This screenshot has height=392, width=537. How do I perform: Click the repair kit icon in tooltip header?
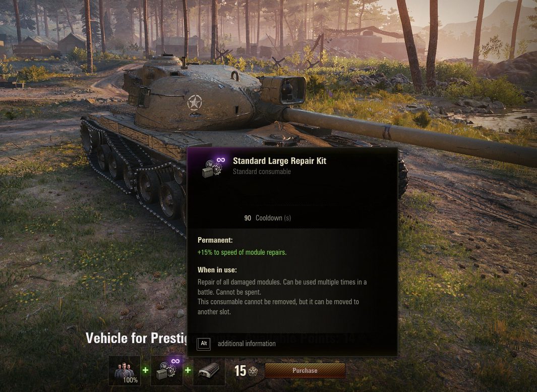[x=213, y=167]
